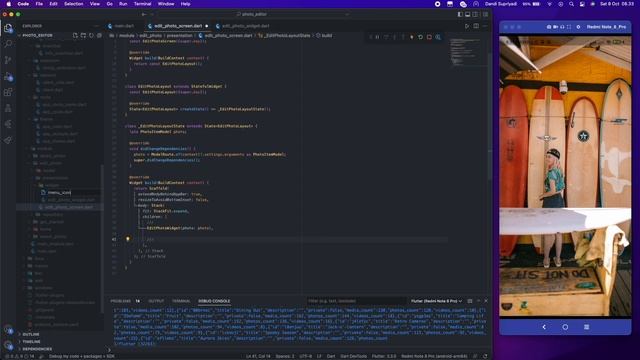Expand the DEPENDENCIES section

(x=60, y=349)
